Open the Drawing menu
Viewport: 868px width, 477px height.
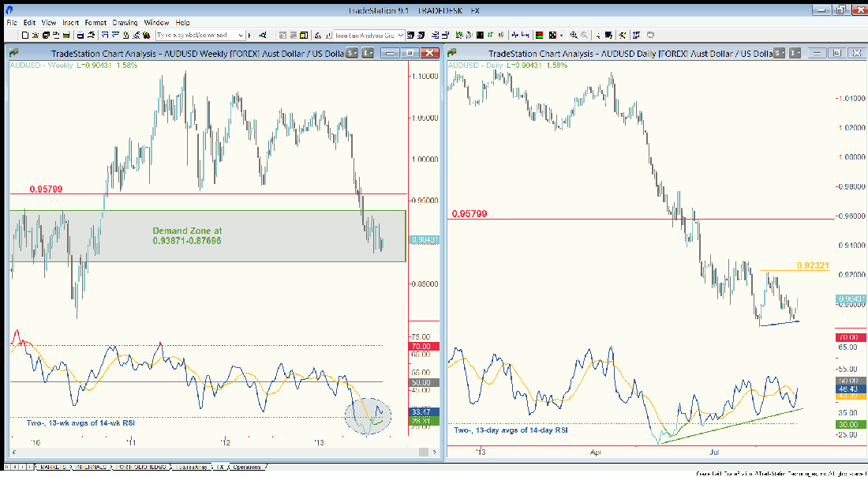(x=125, y=23)
